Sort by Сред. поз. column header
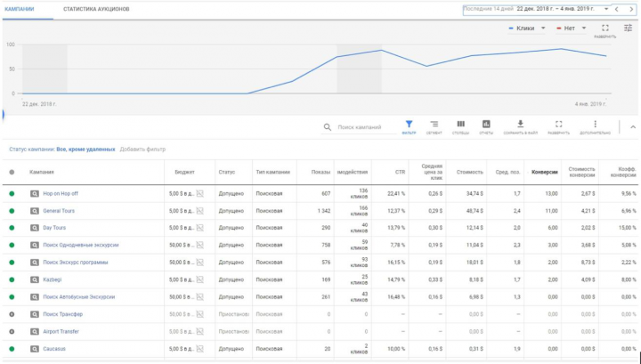Screen dimensions: 641x364 coord(508,172)
